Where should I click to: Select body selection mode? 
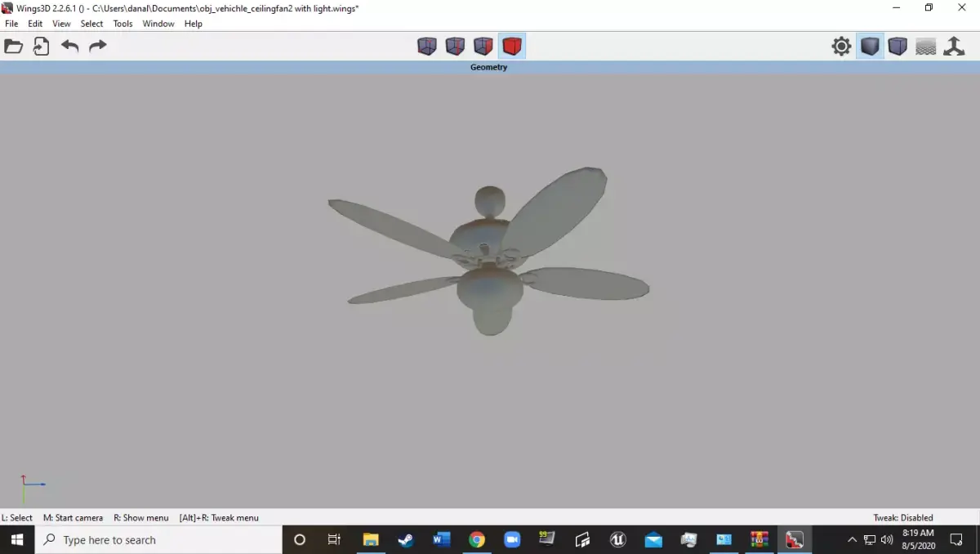(512, 47)
